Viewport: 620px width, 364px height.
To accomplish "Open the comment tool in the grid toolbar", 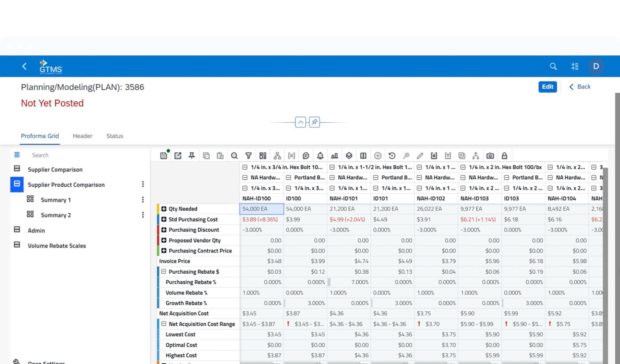I will [306, 155].
